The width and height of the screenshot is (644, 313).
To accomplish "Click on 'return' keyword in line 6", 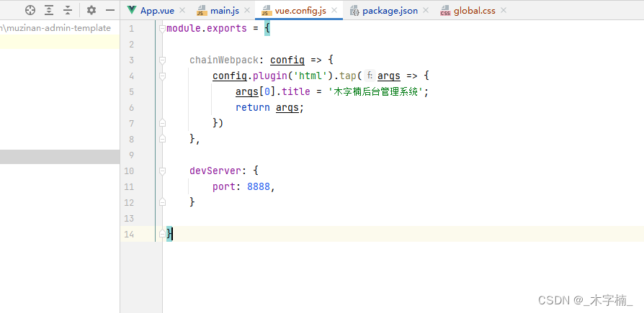I will [253, 107].
